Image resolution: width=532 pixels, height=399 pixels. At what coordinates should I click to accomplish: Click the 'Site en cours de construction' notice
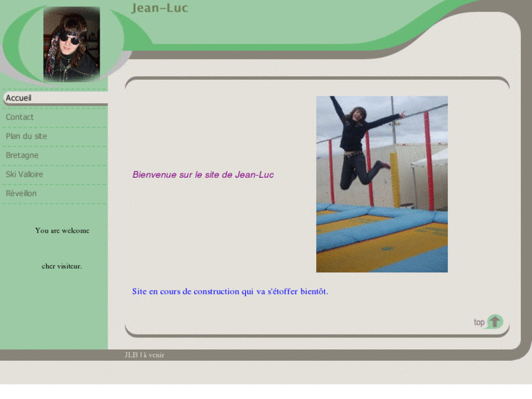tap(230, 291)
